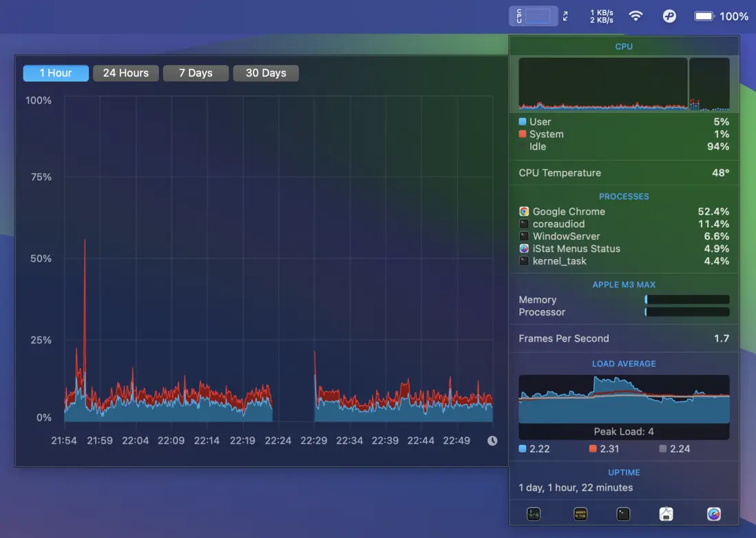
Task: Switch history graph to 24 Hours
Action: point(126,73)
